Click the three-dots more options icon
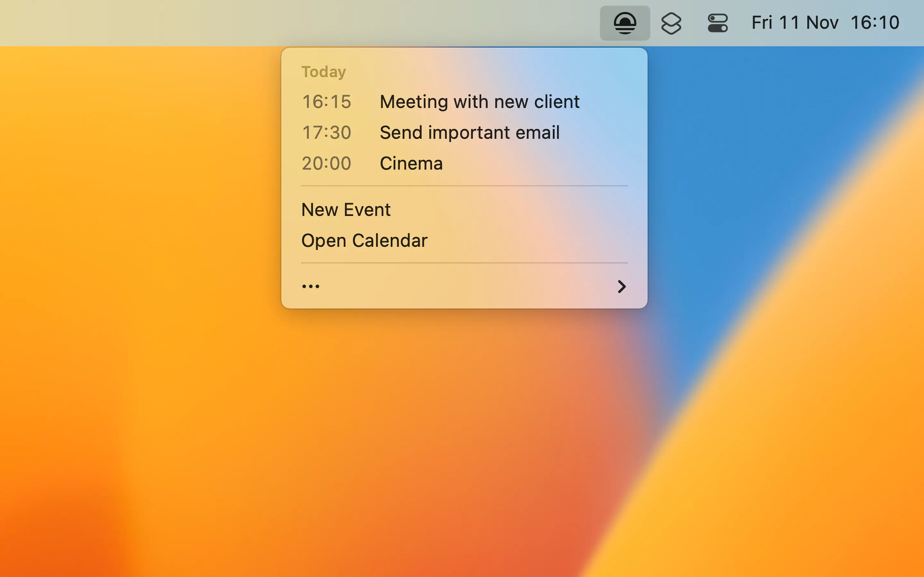The width and height of the screenshot is (924, 577). [311, 286]
